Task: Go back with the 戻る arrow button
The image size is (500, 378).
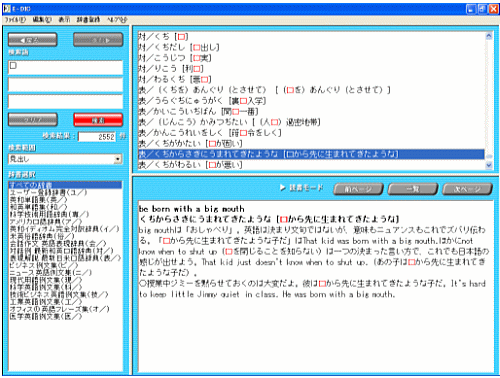Action: [x=33, y=40]
